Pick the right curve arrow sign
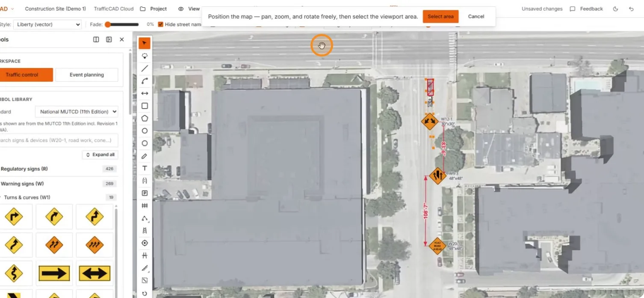The image size is (644, 298). click(54, 217)
